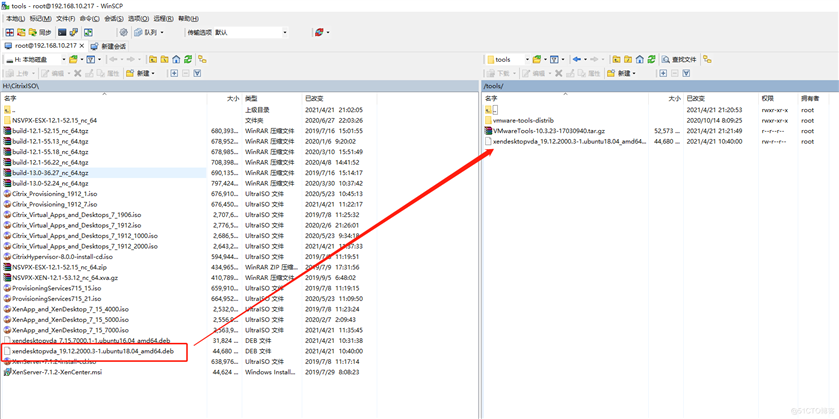
Task: Select remote file xendesktopvda_19.12.2000.3-1.ubuntu18.04_amd64
Action: [569, 141]
